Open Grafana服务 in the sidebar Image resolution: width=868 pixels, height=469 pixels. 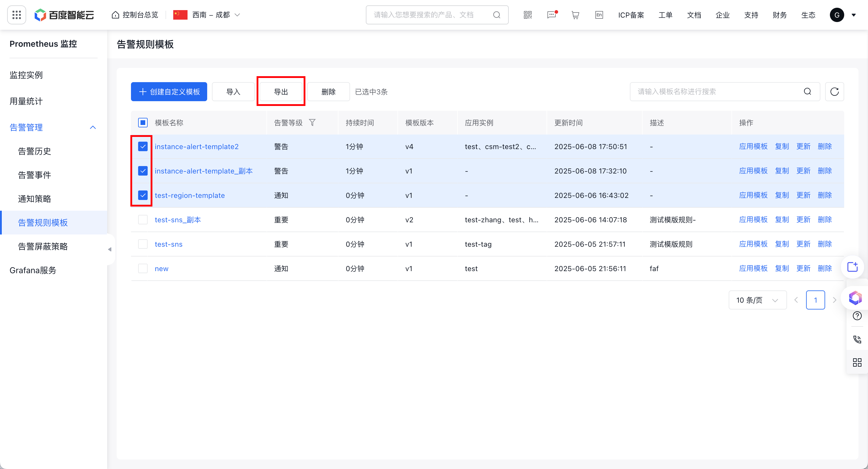pyautogui.click(x=33, y=270)
